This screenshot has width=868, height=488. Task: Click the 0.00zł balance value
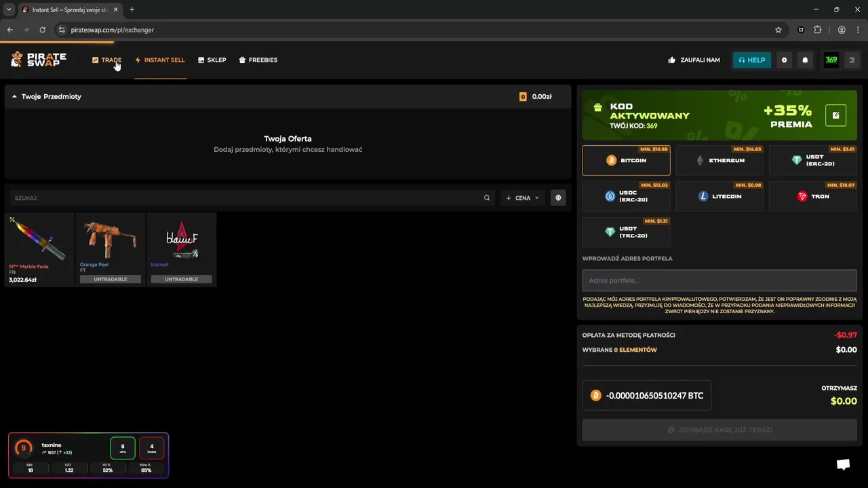[542, 96]
